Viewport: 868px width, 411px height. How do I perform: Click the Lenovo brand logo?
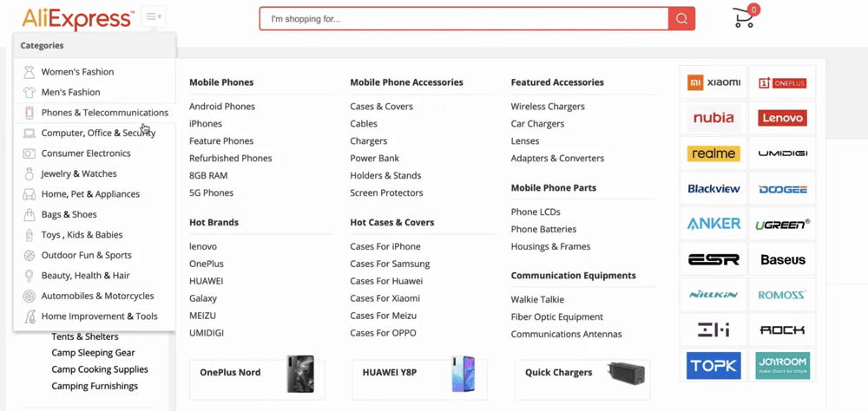(782, 118)
